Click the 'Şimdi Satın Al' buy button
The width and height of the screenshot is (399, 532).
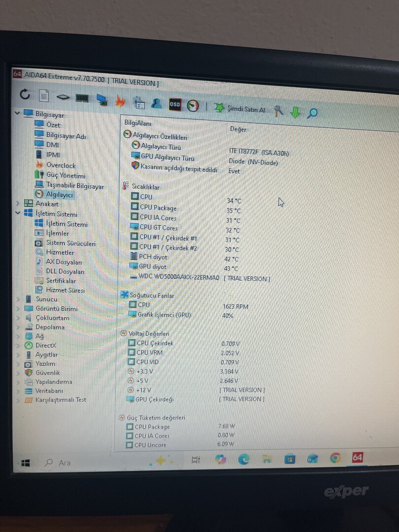point(239,108)
